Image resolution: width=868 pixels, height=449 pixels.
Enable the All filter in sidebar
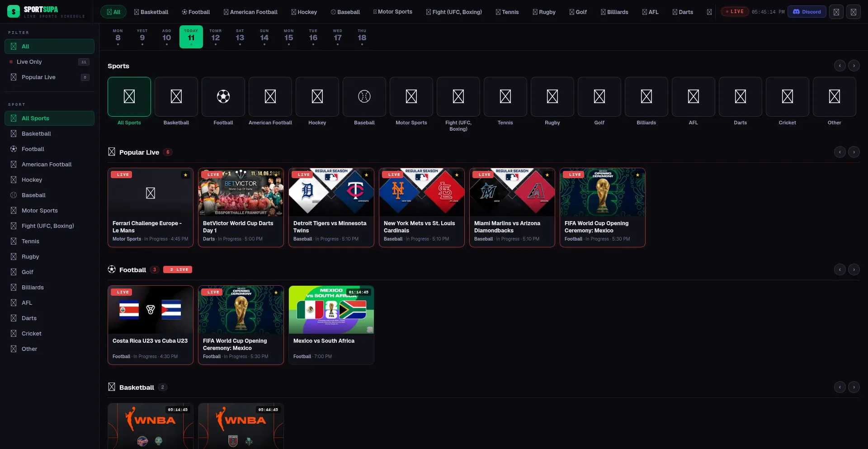[49, 46]
